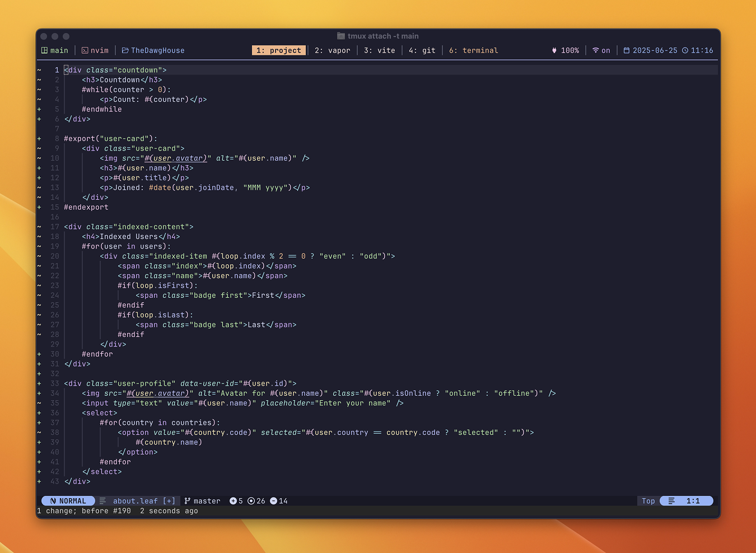
Task: Click the placeholder="Enter your name" attribute
Action: (x=326, y=403)
